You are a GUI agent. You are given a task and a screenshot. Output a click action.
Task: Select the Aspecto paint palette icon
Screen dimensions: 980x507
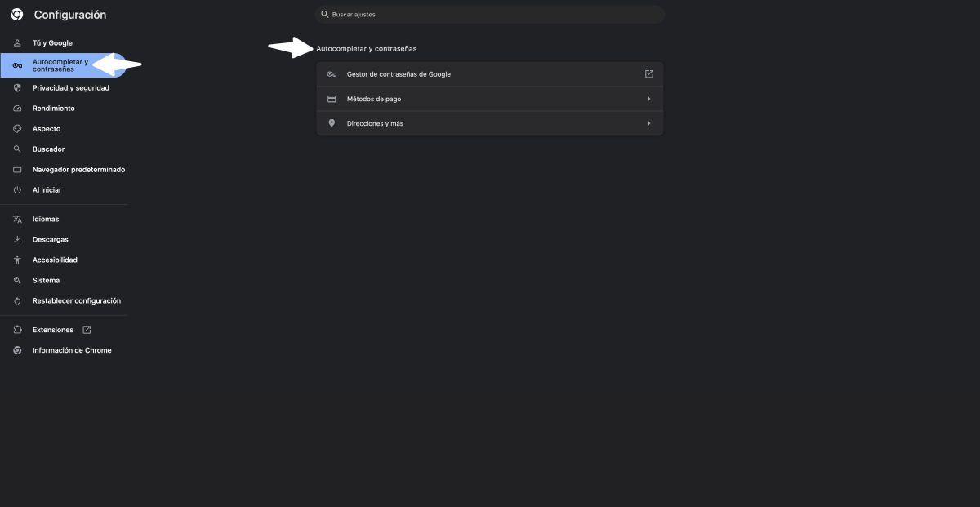[16, 128]
